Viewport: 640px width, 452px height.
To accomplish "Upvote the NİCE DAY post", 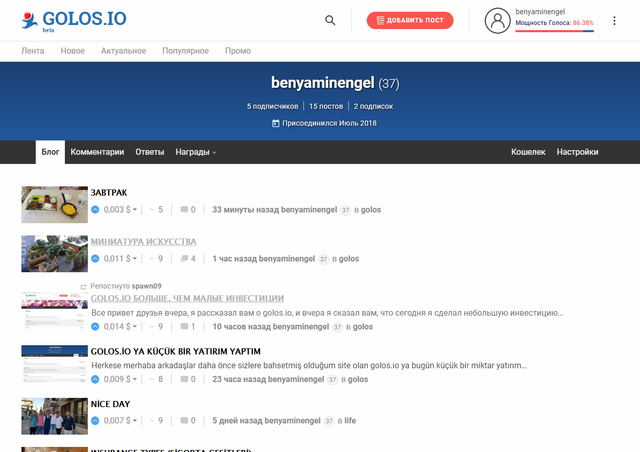I will [95, 421].
